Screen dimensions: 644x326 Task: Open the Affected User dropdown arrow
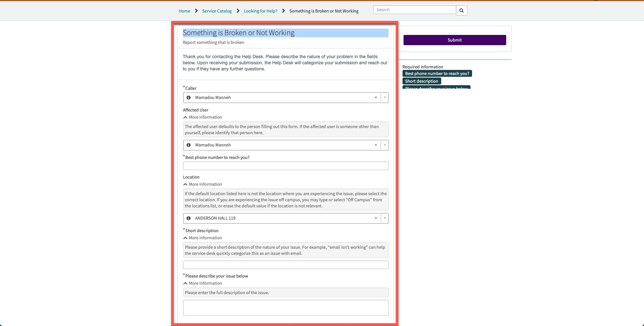click(x=385, y=145)
